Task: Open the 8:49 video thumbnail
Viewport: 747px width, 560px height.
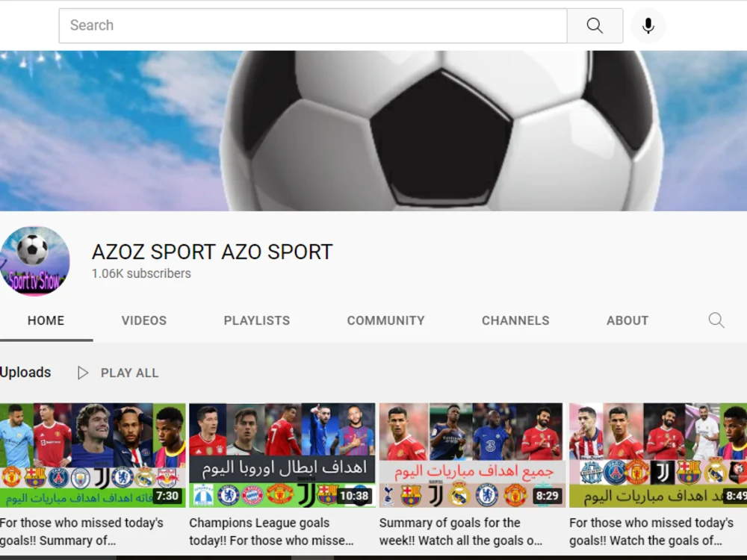Action: tap(658, 455)
